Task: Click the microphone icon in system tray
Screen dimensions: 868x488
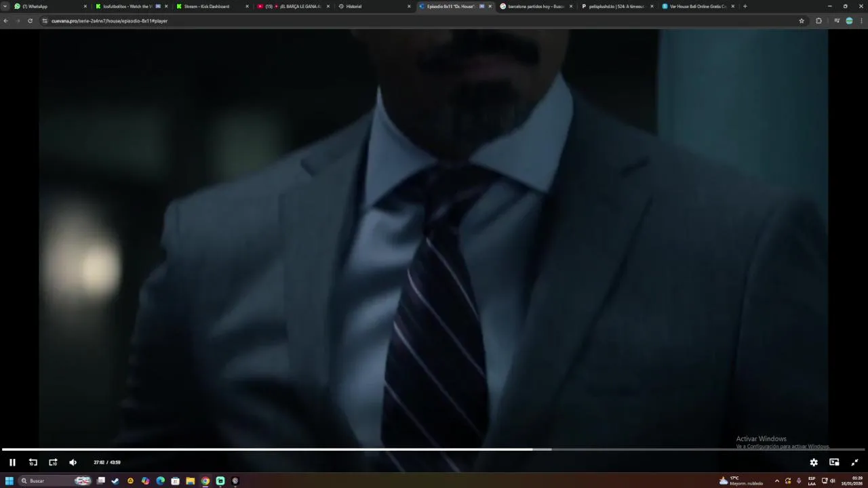Action: [x=799, y=481]
